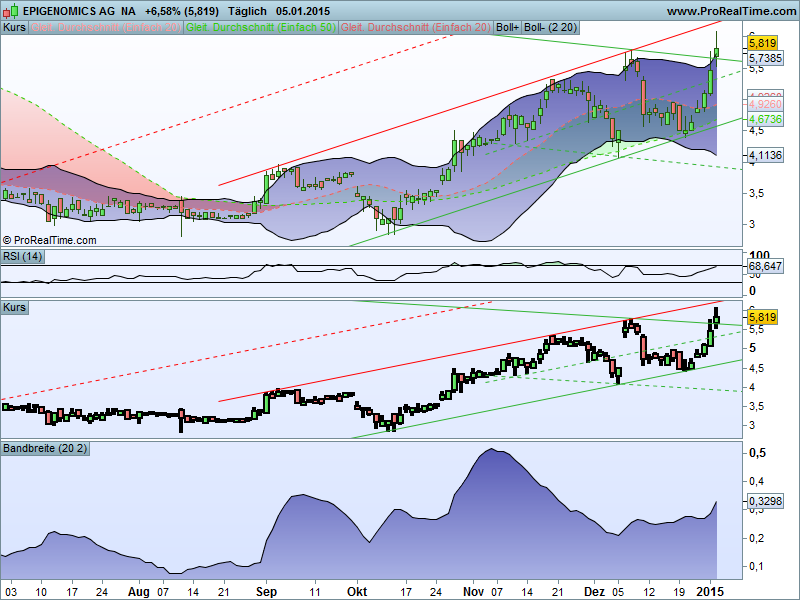This screenshot has height=600, width=800.
Task: Click the Boll+ indicator label
Action: click(x=508, y=27)
